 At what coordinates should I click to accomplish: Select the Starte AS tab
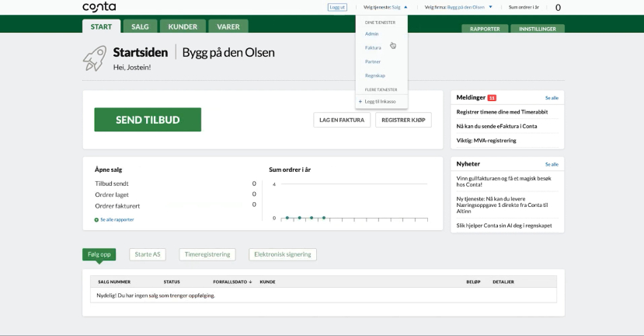click(x=148, y=254)
